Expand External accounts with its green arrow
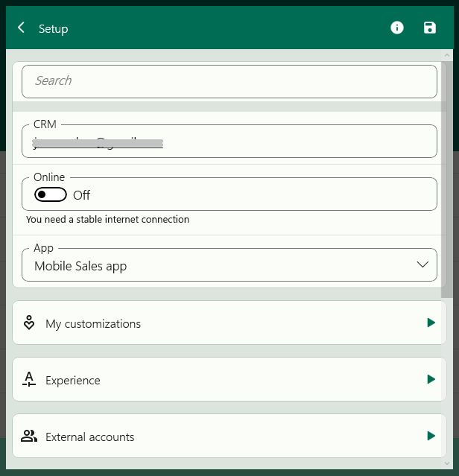The image size is (459, 476). click(x=431, y=436)
